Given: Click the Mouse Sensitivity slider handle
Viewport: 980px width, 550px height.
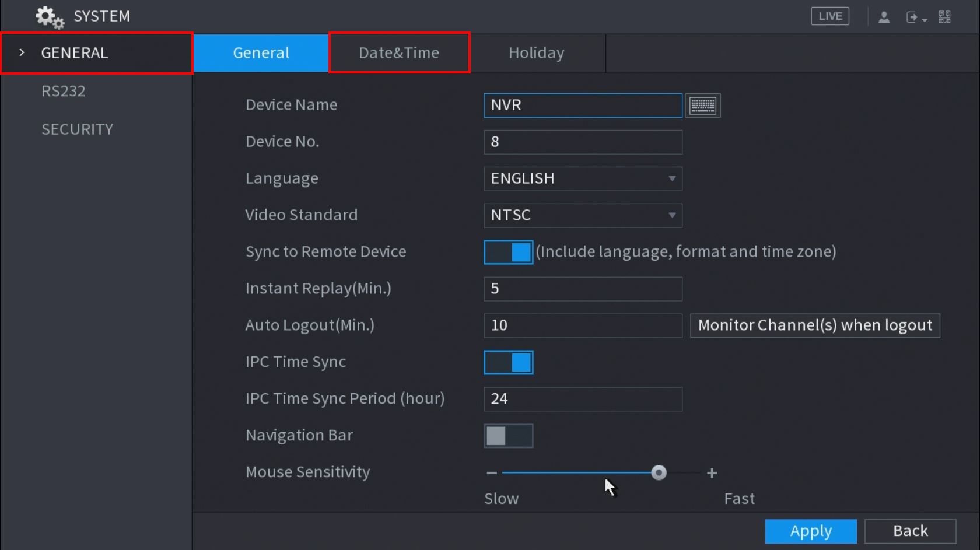Looking at the screenshot, I should click(659, 473).
